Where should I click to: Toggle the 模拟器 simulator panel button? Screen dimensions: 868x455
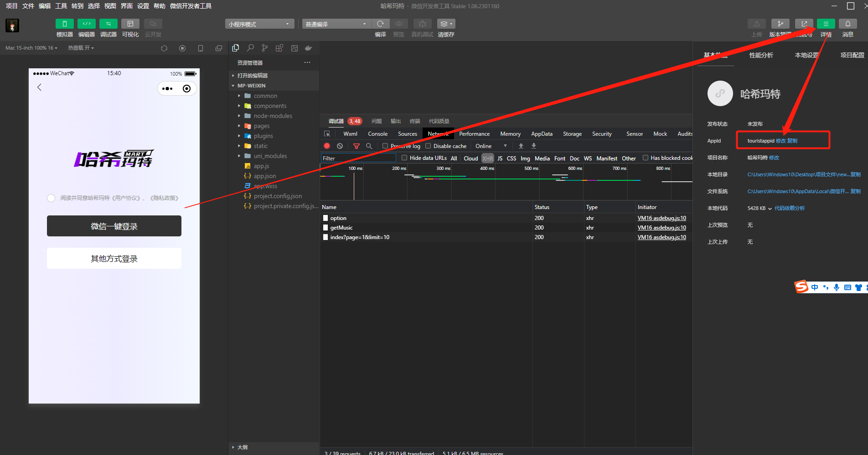64,24
